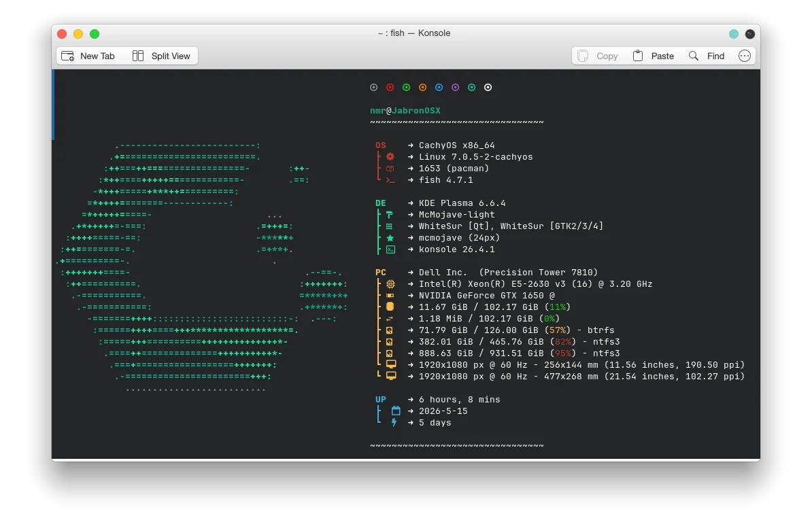
Task: Click the monitor icon beside 477x268 mm
Action: (x=391, y=376)
